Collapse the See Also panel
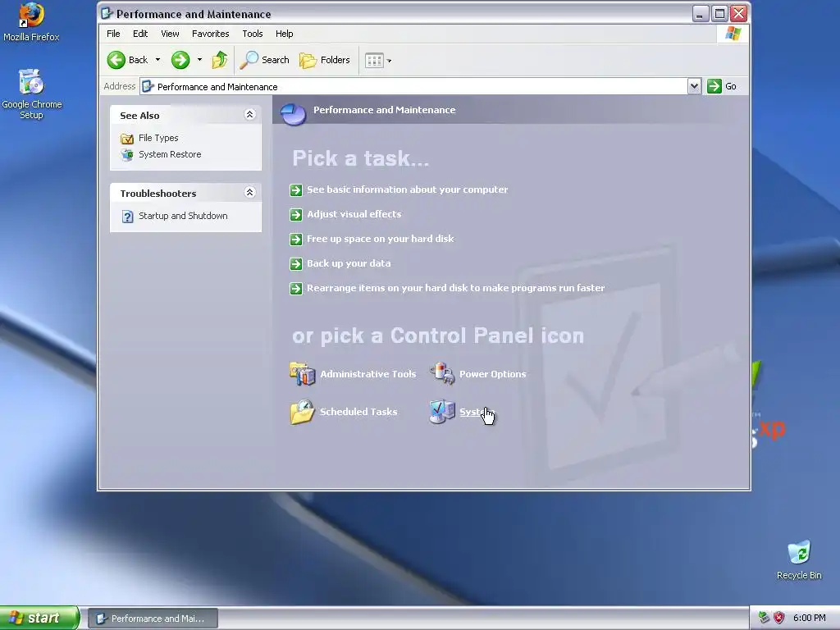Image resolution: width=840 pixels, height=630 pixels. coord(249,115)
